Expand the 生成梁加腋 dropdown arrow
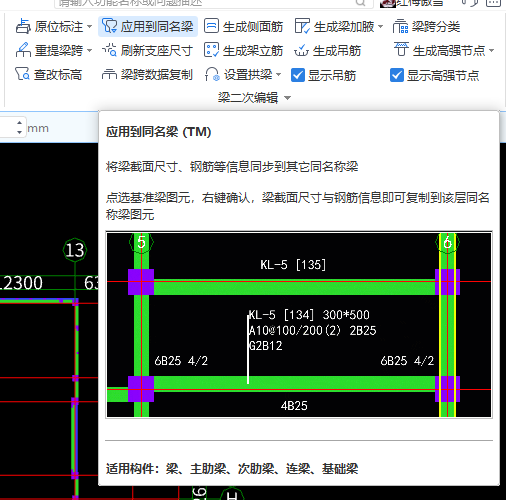 point(381,26)
